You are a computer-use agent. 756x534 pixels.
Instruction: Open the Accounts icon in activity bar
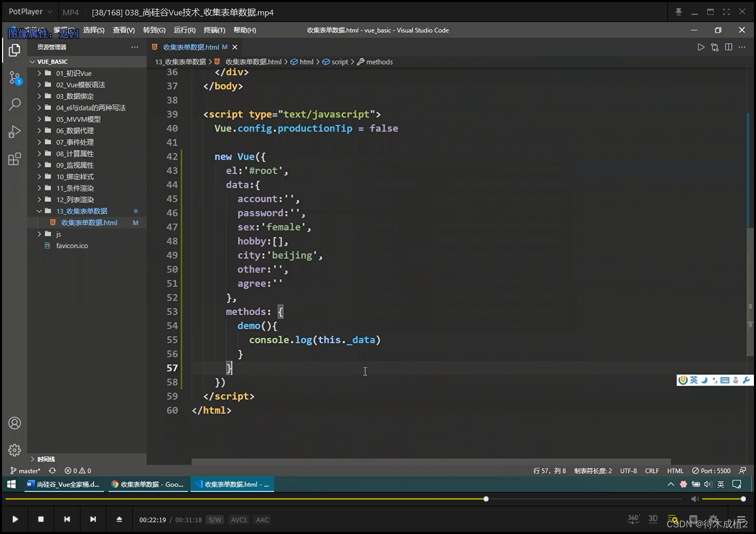14,423
